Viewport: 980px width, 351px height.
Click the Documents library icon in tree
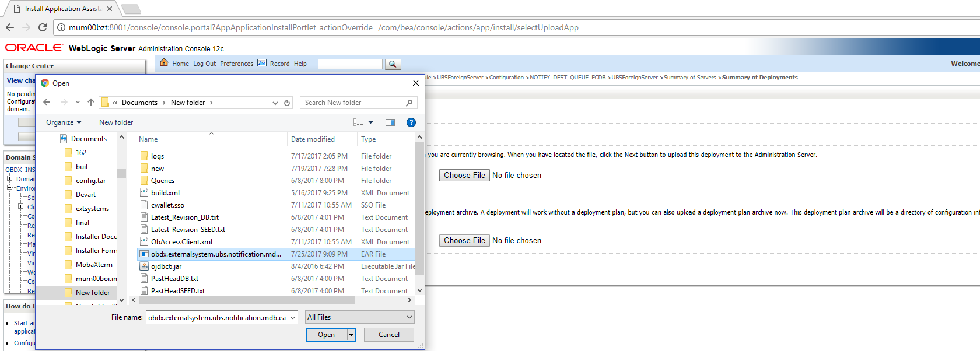pos(64,139)
